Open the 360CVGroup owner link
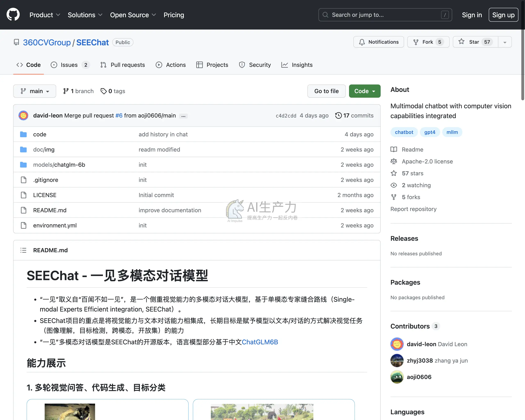The height and width of the screenshot is (420, 525). tap(47, 42)
